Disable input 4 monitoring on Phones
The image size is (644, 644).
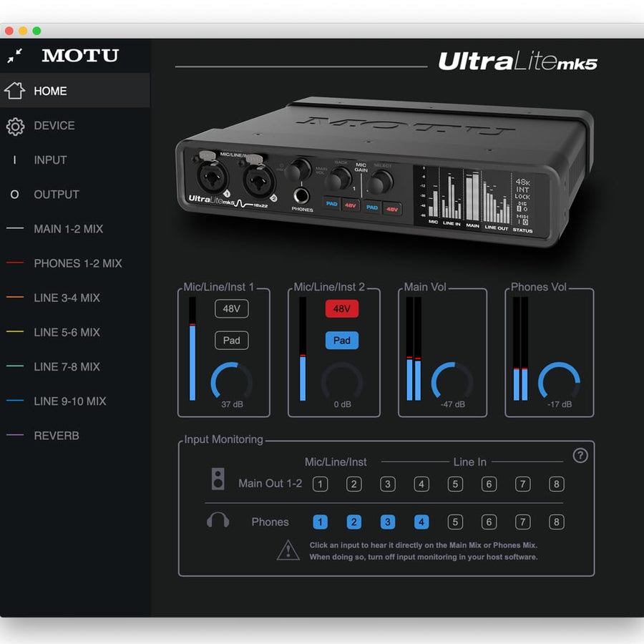click(x=421, y=522)
